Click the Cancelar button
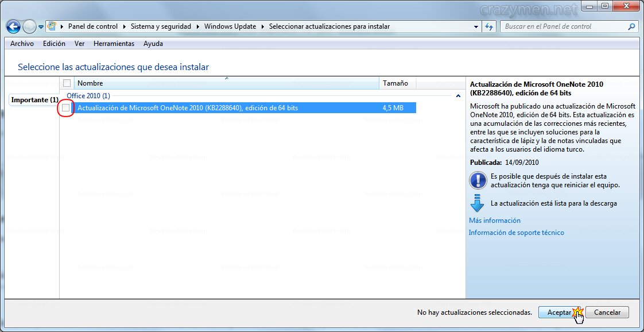This screenshot has width=644, height=332. click(x=607, y=312)
